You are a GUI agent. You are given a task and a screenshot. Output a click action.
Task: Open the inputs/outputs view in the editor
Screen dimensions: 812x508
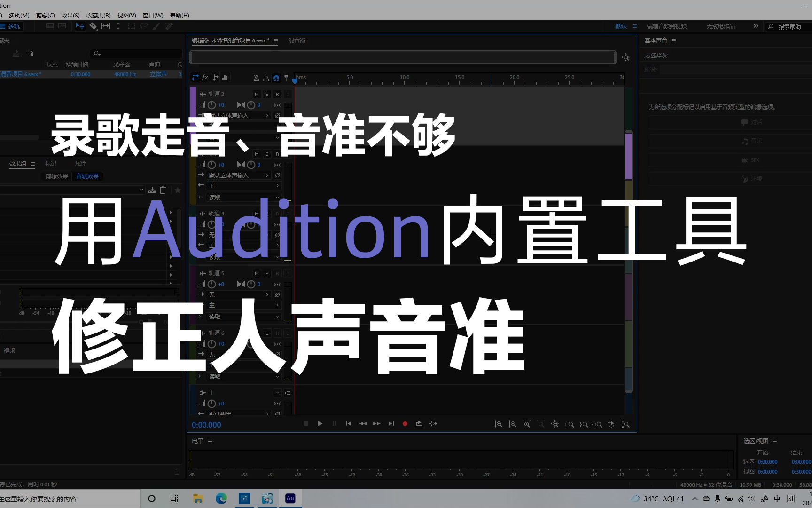coord(195,78)
